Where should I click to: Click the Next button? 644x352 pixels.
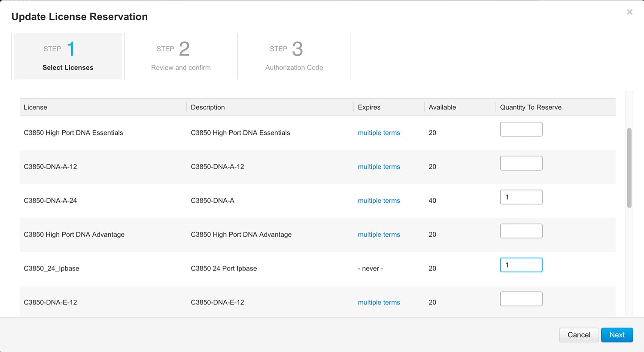pos(617,335)
